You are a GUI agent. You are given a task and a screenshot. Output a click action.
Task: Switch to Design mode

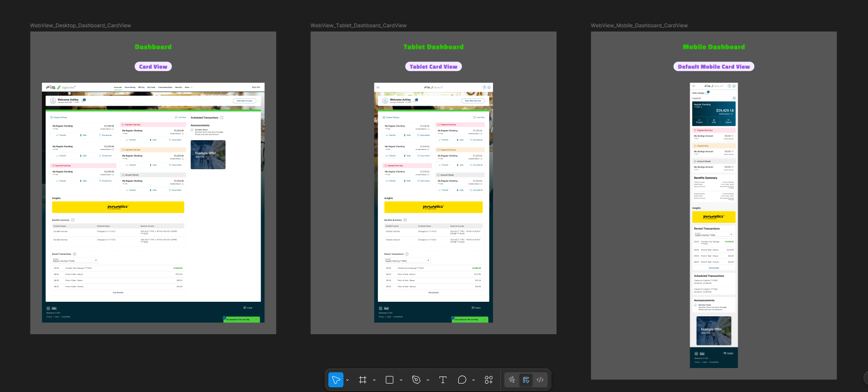[526, 380]
